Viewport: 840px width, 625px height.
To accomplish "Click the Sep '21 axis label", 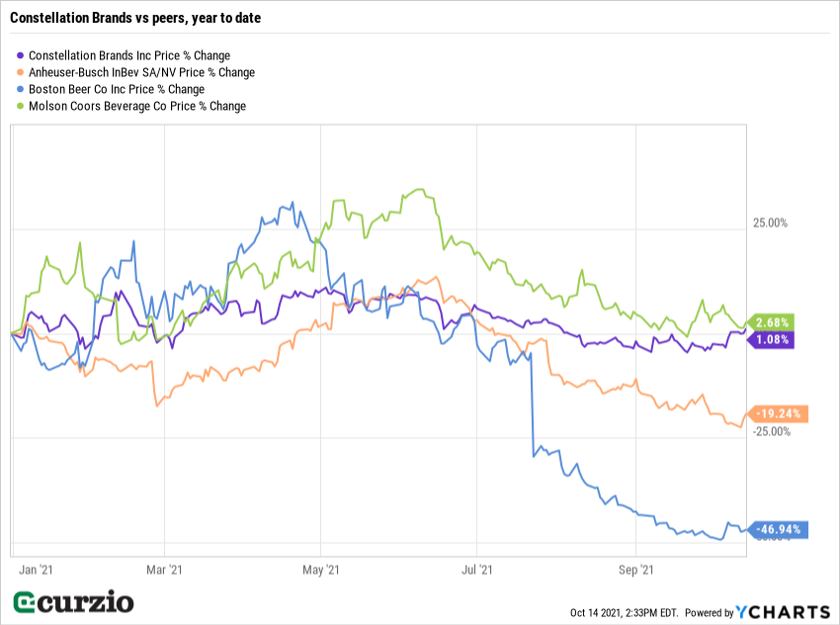I will click(634, 570).
